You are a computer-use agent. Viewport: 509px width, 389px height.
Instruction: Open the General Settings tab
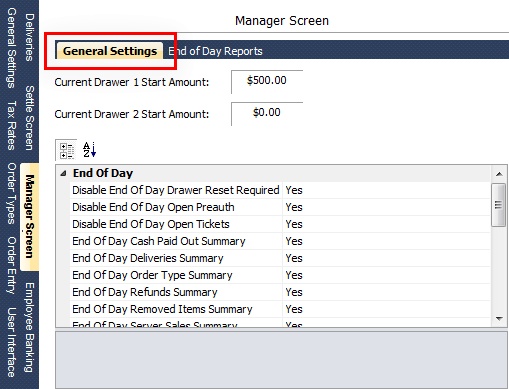[x=110, y=51]
